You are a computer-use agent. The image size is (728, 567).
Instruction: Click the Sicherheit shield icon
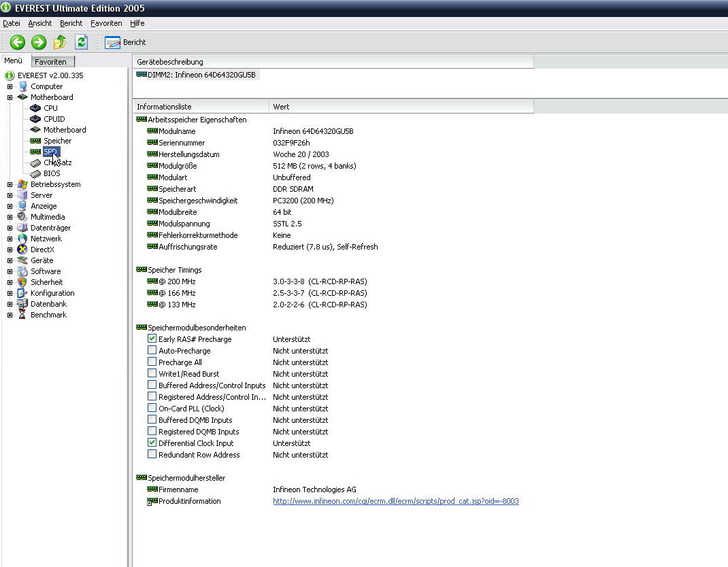coord(22,282)
